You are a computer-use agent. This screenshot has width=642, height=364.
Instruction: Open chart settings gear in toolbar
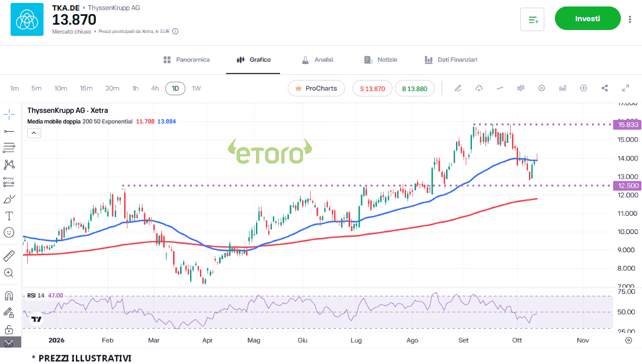(x=542, y=88)
